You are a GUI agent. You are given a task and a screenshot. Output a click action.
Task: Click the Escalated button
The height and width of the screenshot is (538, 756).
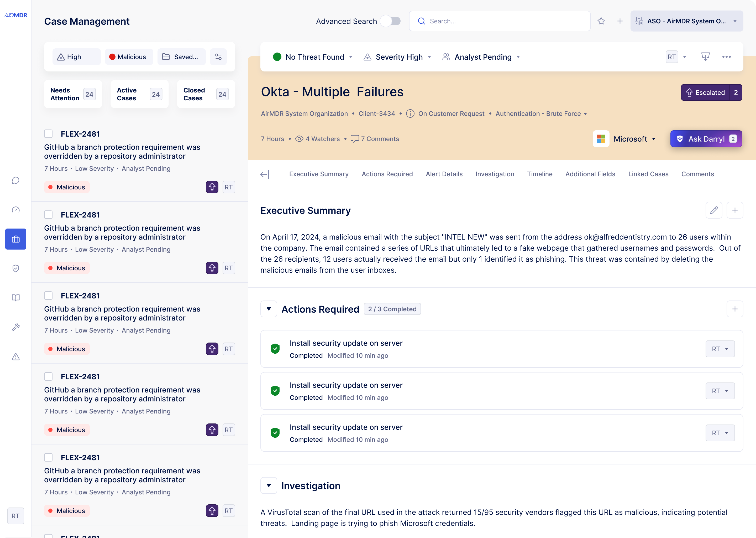point(705,92)
